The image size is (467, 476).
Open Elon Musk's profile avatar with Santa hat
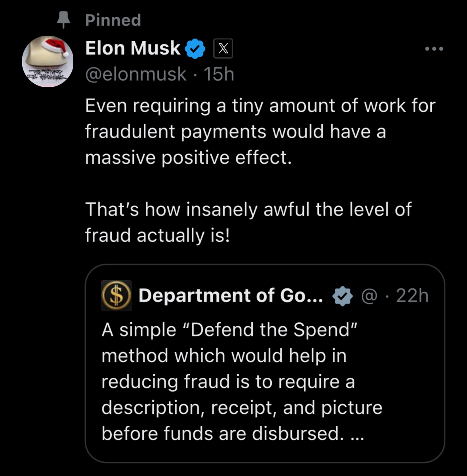click(x=48, y=61)
